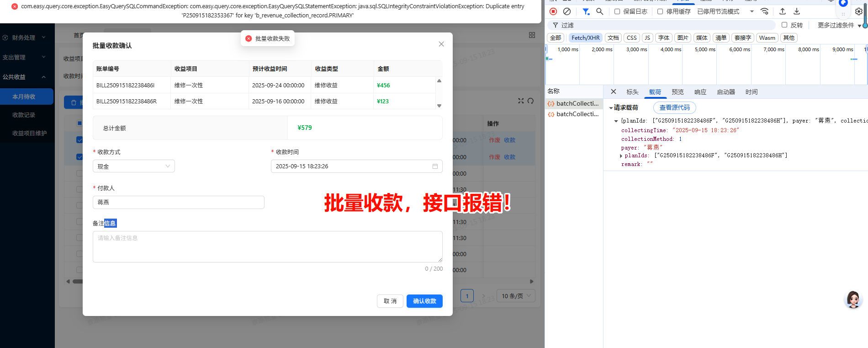The width and height of the screenshot is (868, 348).
Task: Open the grid layout icon at tab bar
Action: [x=532, y=35]
